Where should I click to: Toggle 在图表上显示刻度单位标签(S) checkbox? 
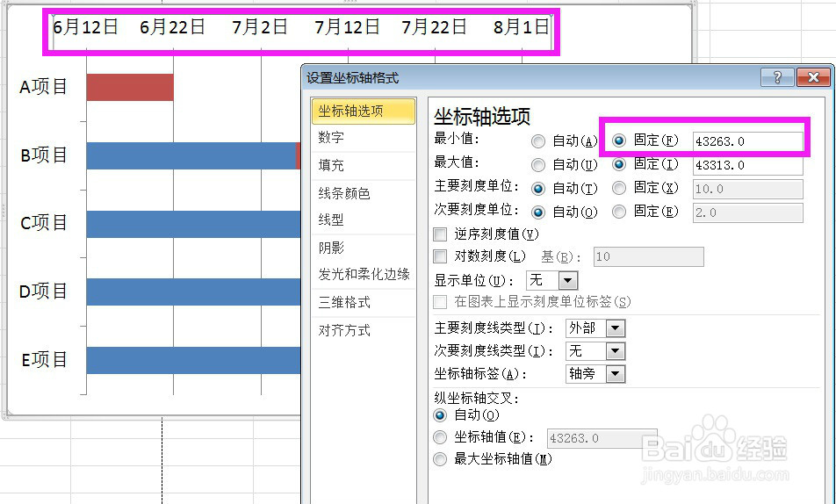tap(440, 302)
